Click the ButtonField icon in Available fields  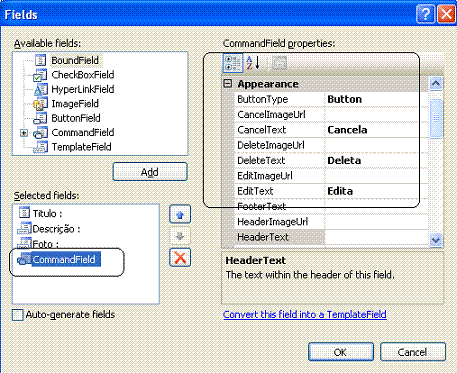(40, 118)
